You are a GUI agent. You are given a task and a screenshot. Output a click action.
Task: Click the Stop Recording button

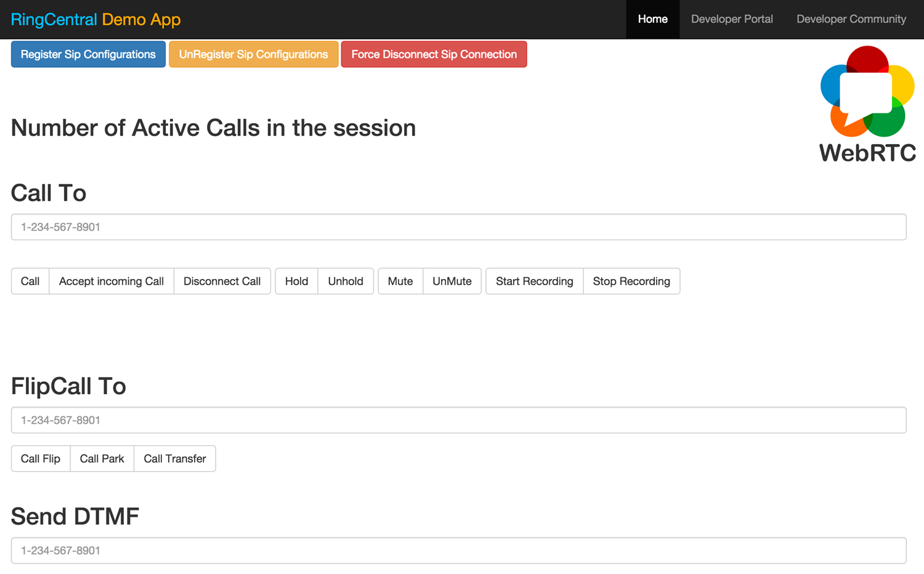pos(631,281)
